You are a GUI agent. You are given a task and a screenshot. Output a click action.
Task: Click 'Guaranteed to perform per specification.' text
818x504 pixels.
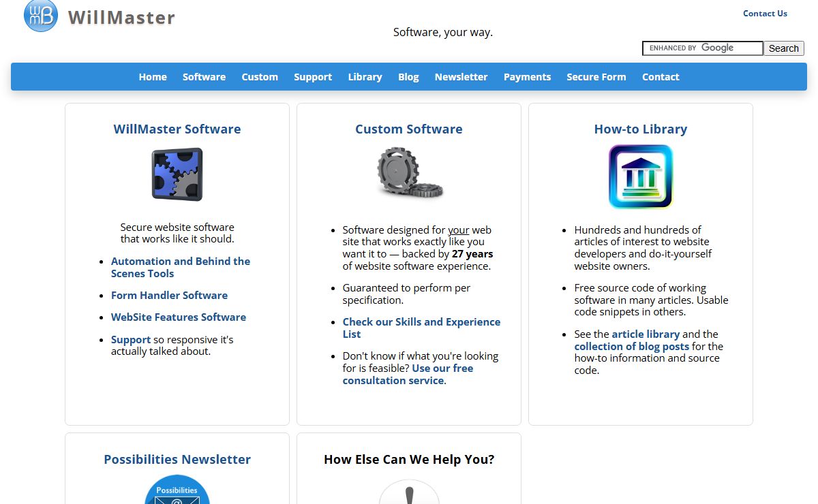(406, 294)
